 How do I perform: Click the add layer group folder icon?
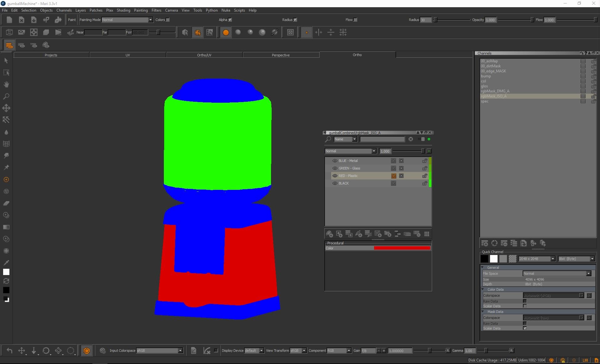(x=388, y=234)
